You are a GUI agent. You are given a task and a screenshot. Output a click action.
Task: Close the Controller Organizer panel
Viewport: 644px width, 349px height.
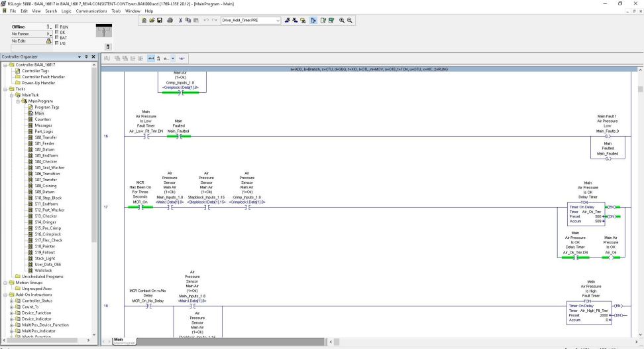click(x=94, y=56)
